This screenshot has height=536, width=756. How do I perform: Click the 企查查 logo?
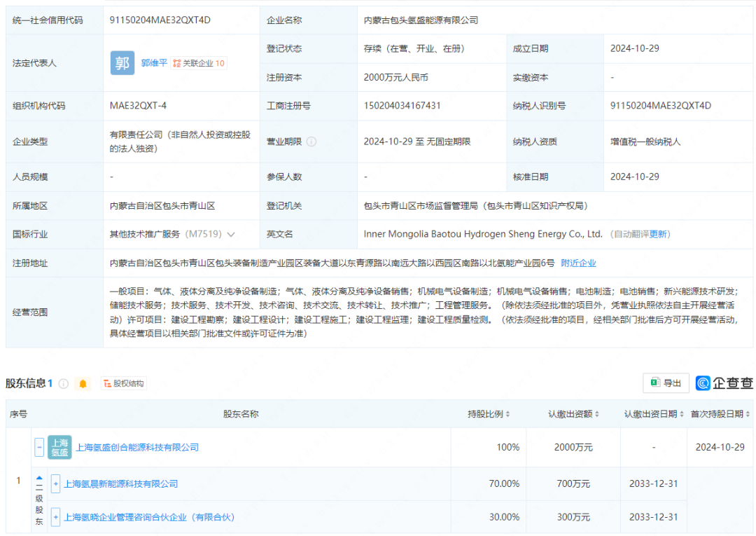pyautogui.click(x=724, y=383)
